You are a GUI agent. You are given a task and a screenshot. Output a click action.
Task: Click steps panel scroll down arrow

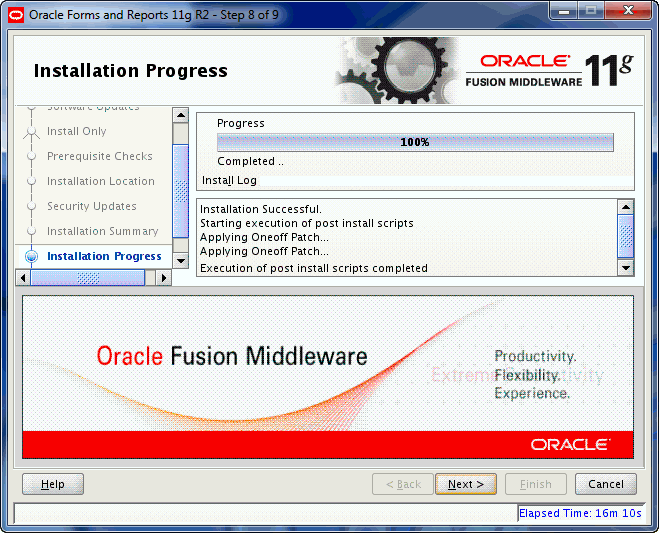181,261
